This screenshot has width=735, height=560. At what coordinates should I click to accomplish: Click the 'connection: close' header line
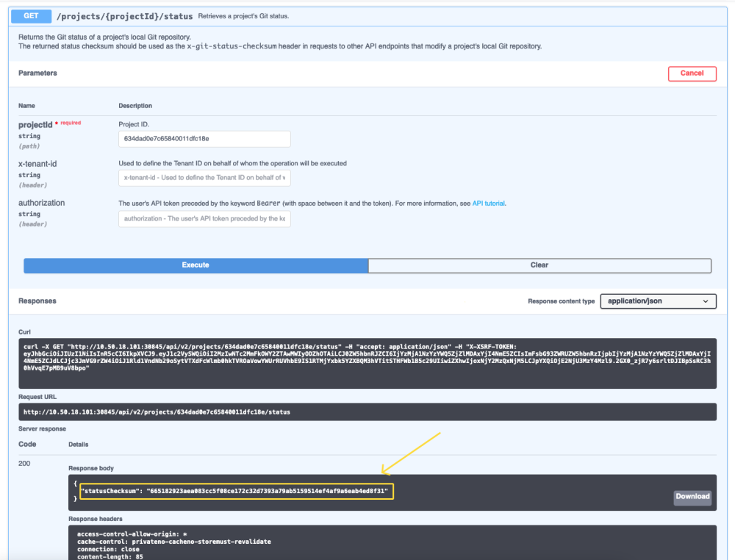108,549
